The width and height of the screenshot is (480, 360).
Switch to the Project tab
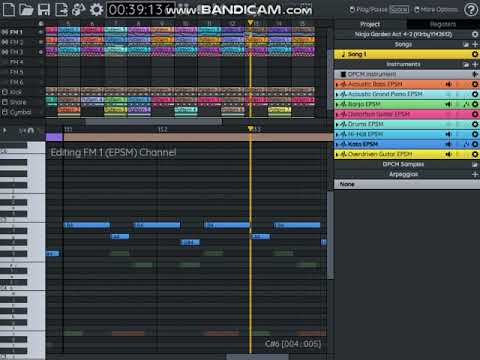click(370, 24)
